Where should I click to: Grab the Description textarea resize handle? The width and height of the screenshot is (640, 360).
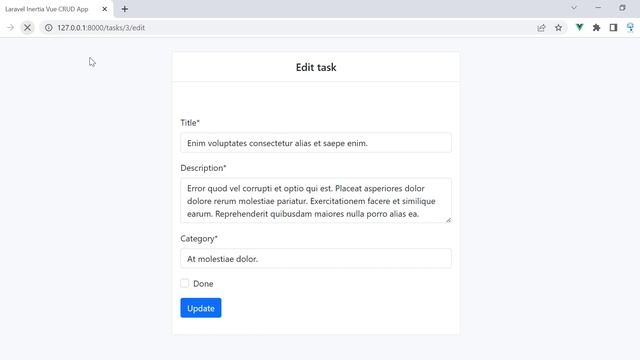[448, 220]
